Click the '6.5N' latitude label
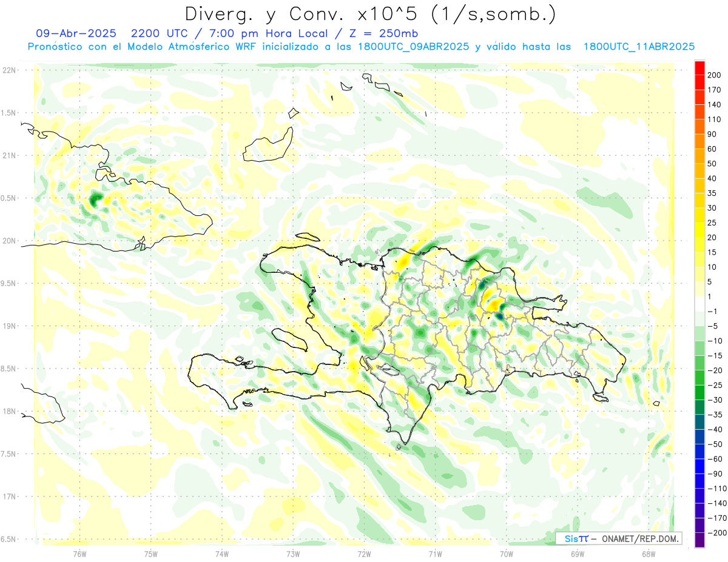The height and width of the screenshot is (562, 728). click(x=8, y=539)
